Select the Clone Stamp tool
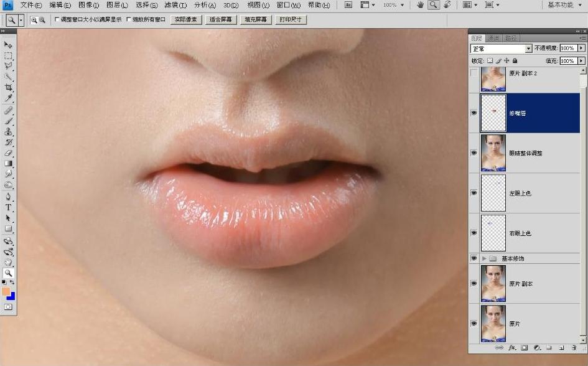The image size is (588, 366). point(8,131)
